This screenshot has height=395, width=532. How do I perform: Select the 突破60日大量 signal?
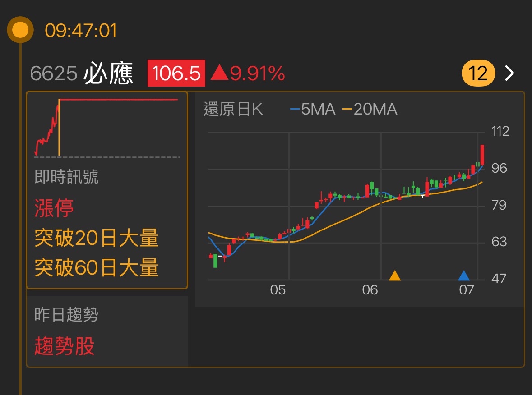97,267
